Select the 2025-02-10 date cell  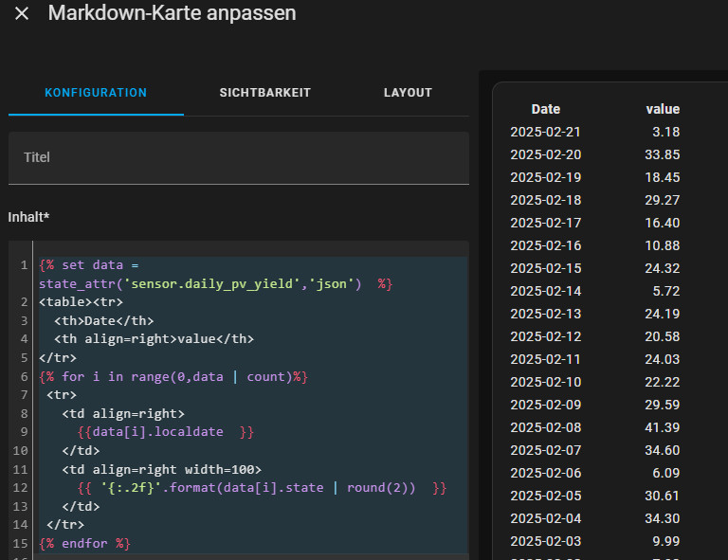[x=546, y=382]
